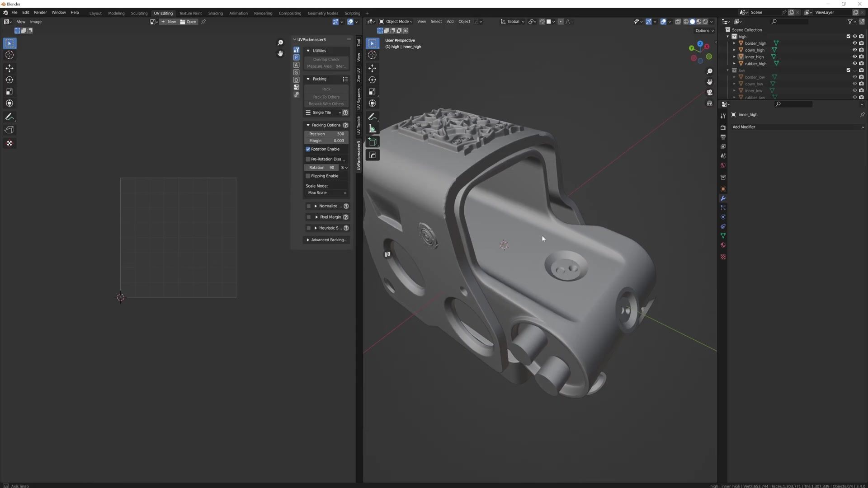Select the Measure tool in viewport toolbar
The height and width of the screenshot is (488, 868).
[372, 129]
